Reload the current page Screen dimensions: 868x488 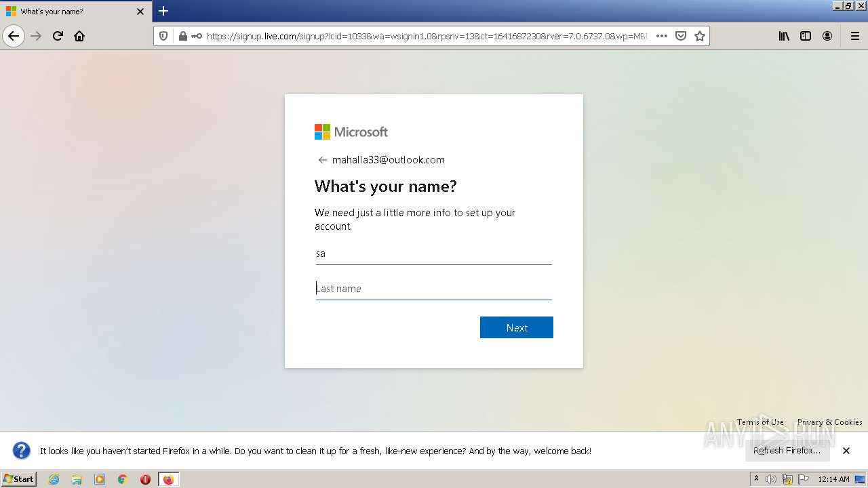click(x=58, y=36)
